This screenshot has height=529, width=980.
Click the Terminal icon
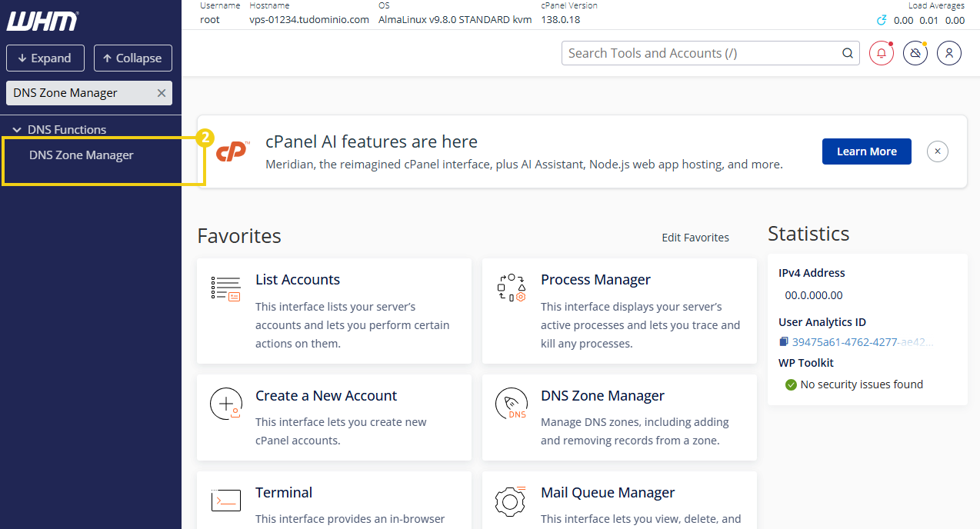[226, 501]
